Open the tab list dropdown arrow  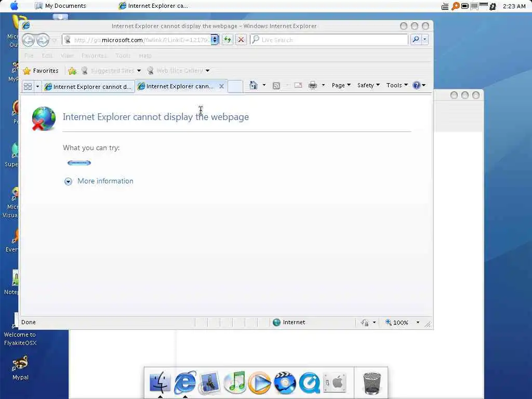(37, 87)
